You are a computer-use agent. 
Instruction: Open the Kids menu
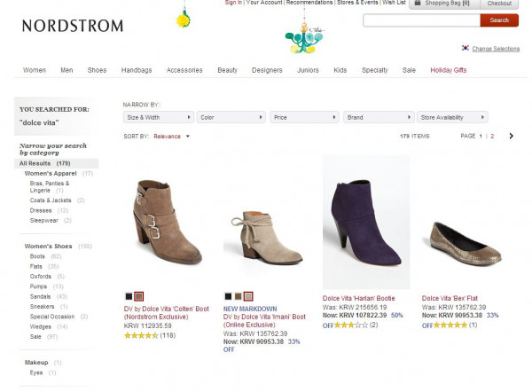(x=340, y=70)
